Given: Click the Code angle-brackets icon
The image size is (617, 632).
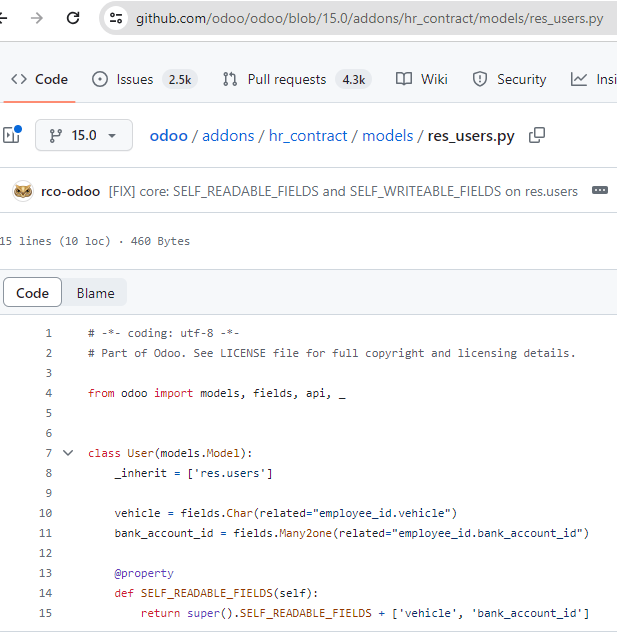Looking at the screenshot, I should click(x=19, y=79).
